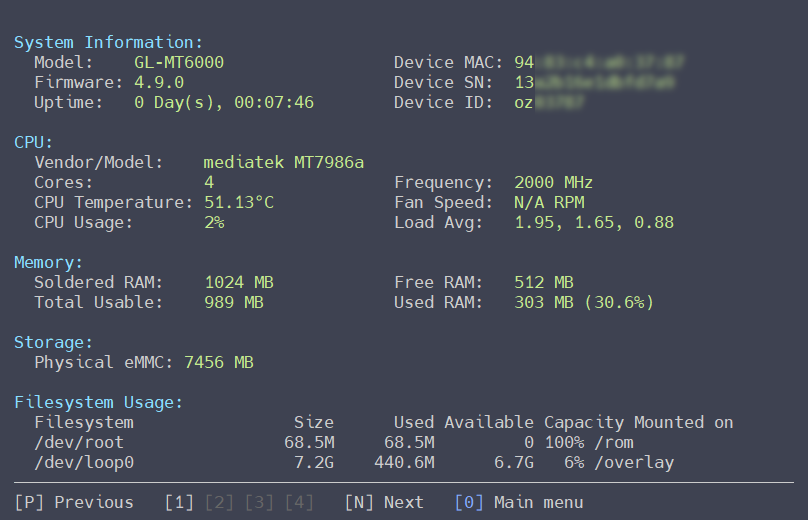
Task: Select the Load Avg values
Action: point(594,223)
